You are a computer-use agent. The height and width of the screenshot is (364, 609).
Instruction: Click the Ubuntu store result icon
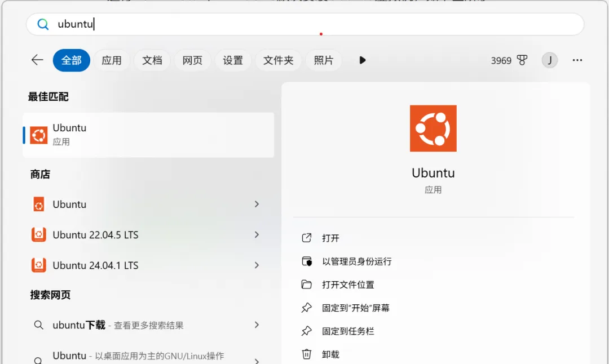(x=39, y=204)
